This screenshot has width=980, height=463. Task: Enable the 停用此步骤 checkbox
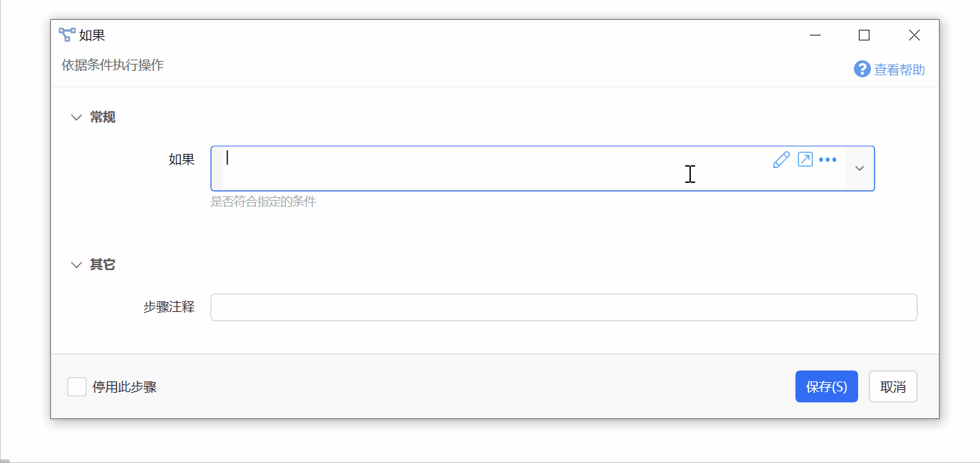pyautogui.click(x=77, y=387)
